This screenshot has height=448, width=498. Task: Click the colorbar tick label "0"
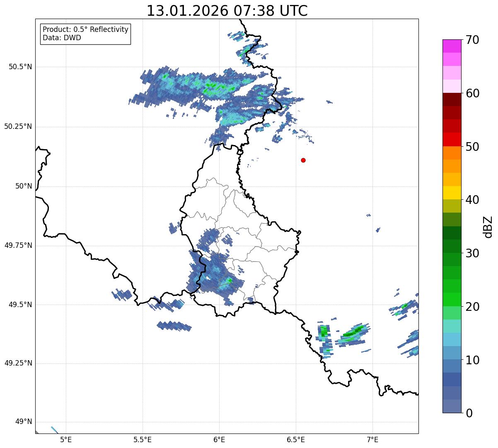click(x=469, y=413)
